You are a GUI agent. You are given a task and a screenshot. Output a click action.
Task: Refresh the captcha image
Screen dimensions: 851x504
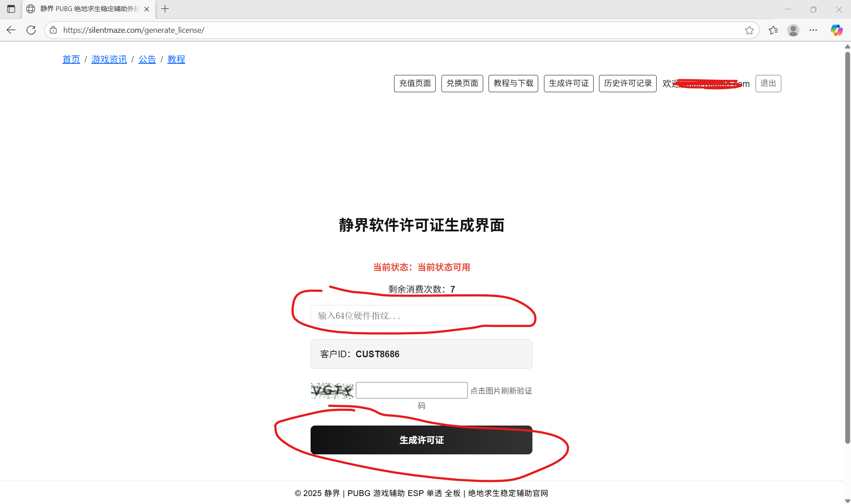click(x=332, y=391)
